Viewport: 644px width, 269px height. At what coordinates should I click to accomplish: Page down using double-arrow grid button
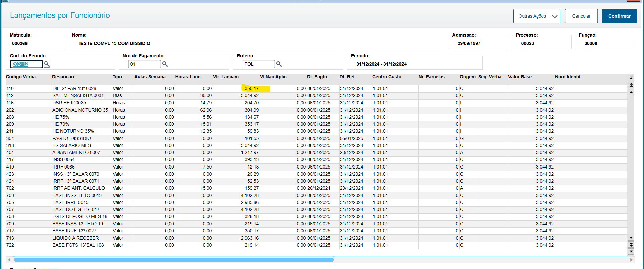pos(631,245)
